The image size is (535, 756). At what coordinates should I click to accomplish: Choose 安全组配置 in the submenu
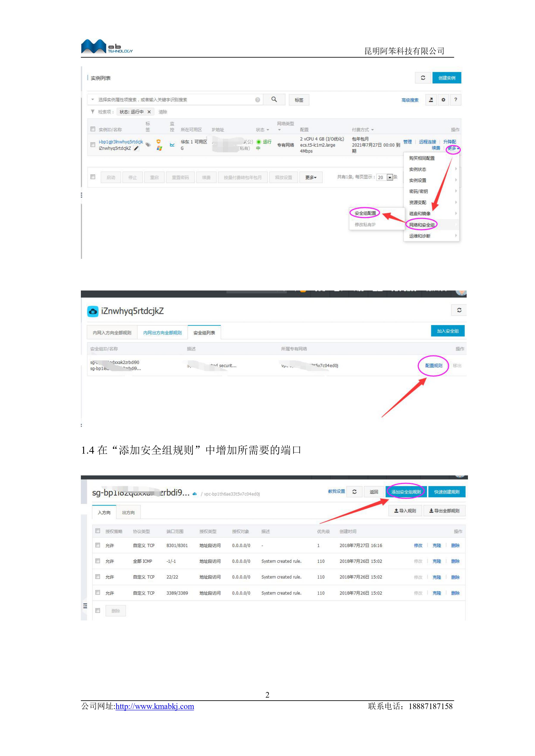[x=365, y=213]
